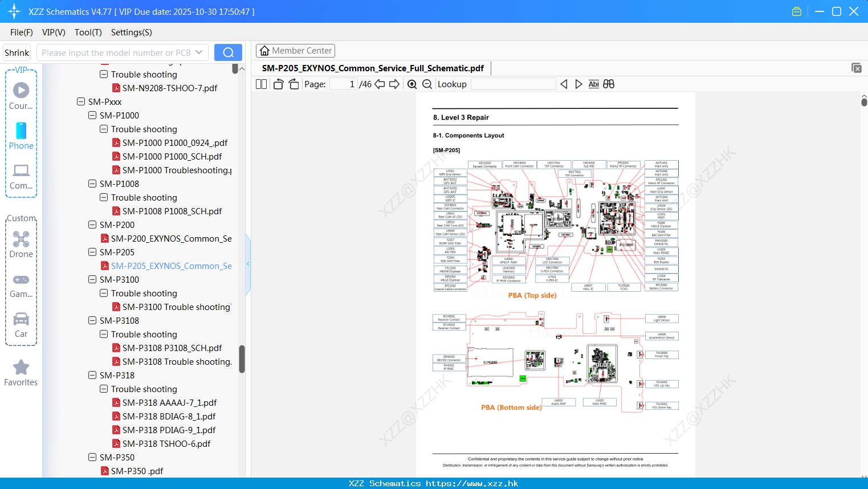The height and width of the screenshot is (489, 868).
Task: Collapse the SM-Pxxx tree node
Action: tap(81, 101)
